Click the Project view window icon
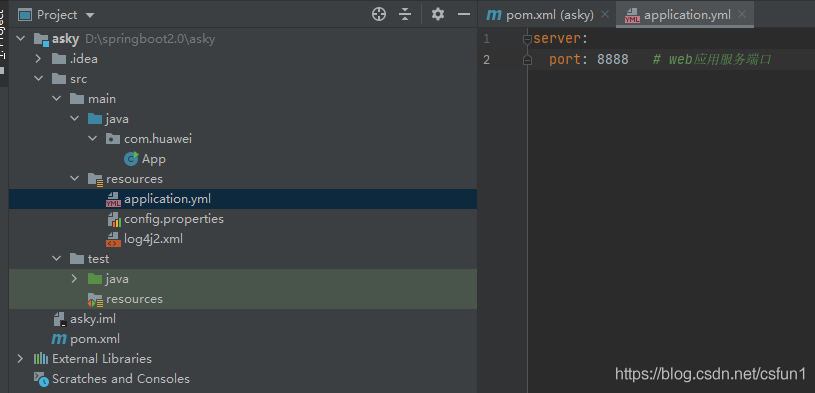This screenshot has height=393, width=815. 25,15
